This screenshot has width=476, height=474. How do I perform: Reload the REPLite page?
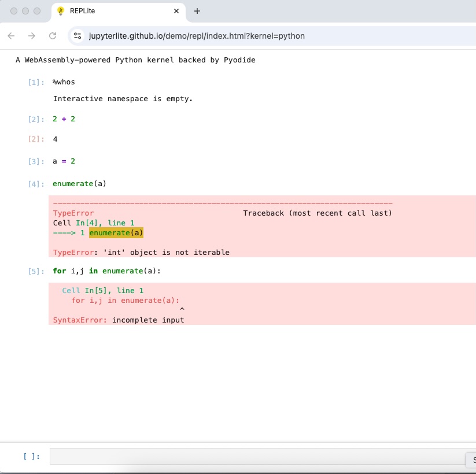(53, 36)
